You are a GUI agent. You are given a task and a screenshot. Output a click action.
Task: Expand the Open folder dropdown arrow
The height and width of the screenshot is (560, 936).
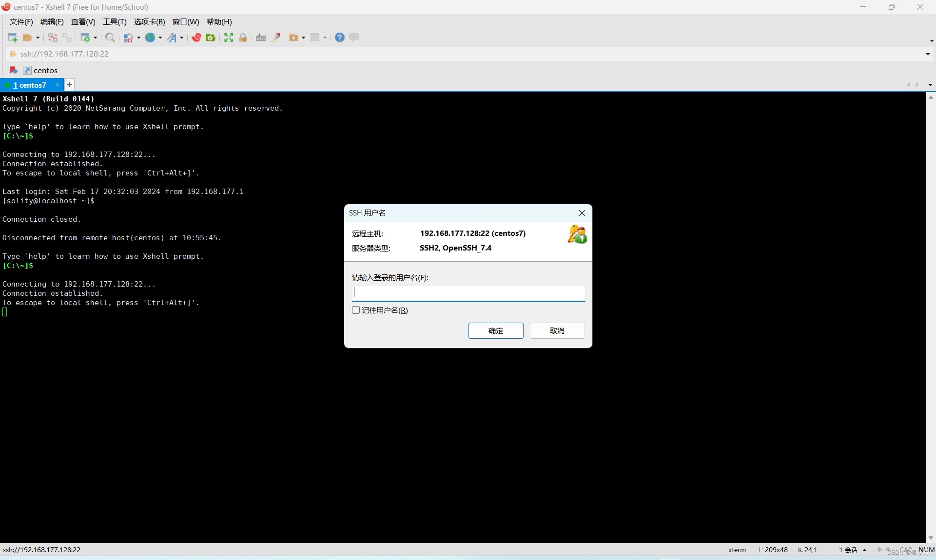pyautogui.click(x=38, y=38)
